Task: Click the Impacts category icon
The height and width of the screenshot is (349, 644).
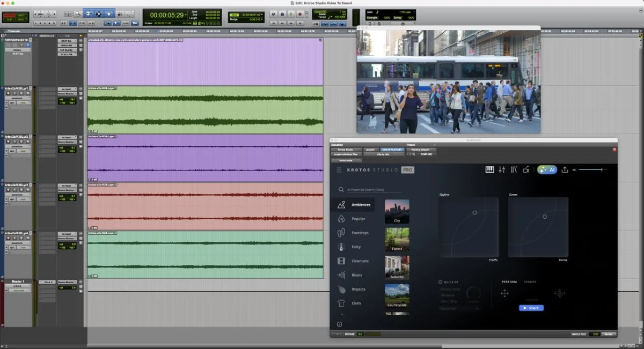Action: [x=341, y=289]
